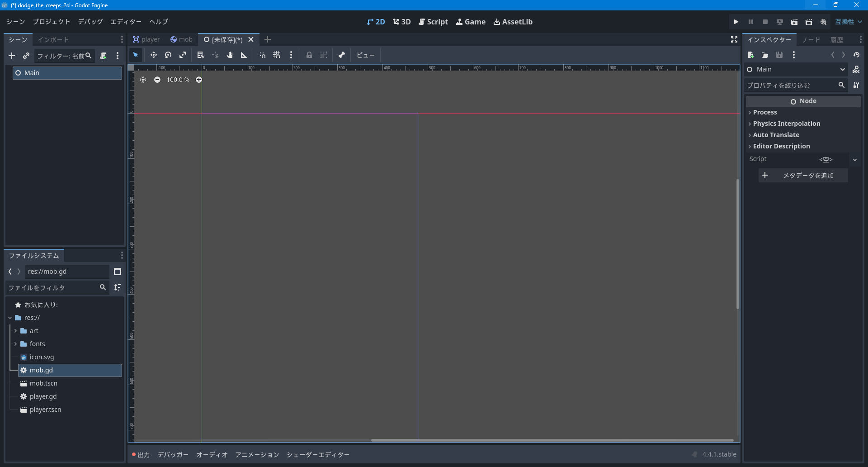Instantiate child scene link icon
The width and height of the screenshot is (868, 467).
click(26, 56)
